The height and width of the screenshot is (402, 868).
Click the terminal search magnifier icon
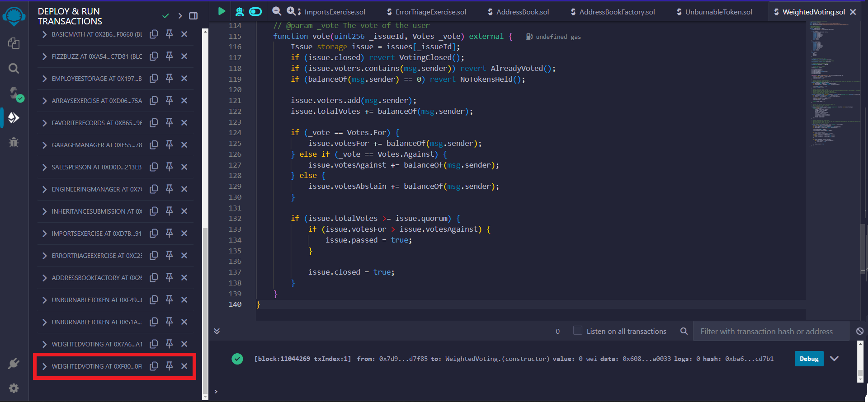click(684, 331)
